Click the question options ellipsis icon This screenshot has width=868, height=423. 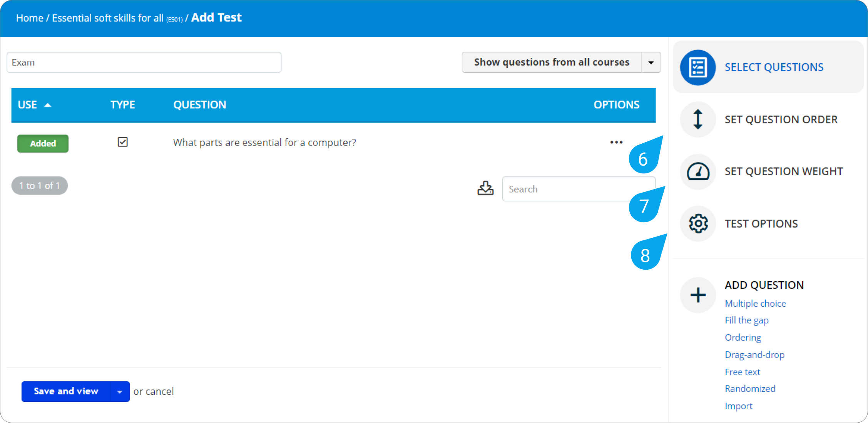(x=616, y=142)
